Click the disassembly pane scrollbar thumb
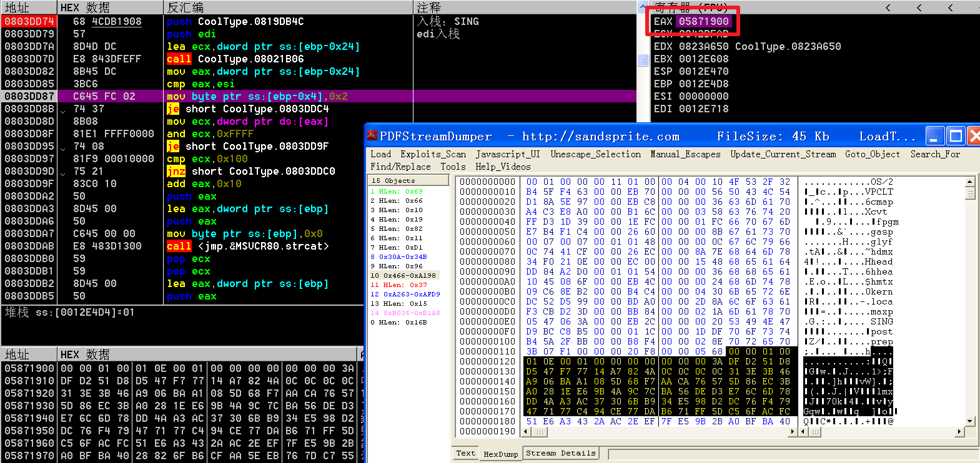 point(643,60)
